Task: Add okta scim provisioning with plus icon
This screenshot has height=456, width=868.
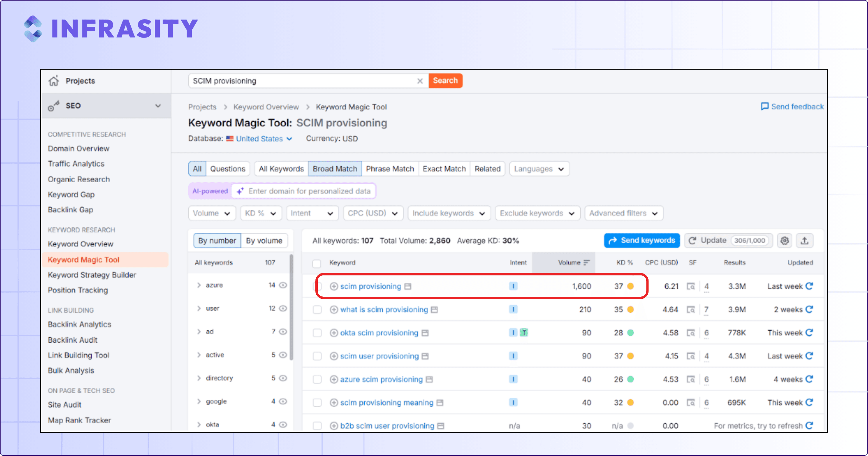Action: coord(333,333)
